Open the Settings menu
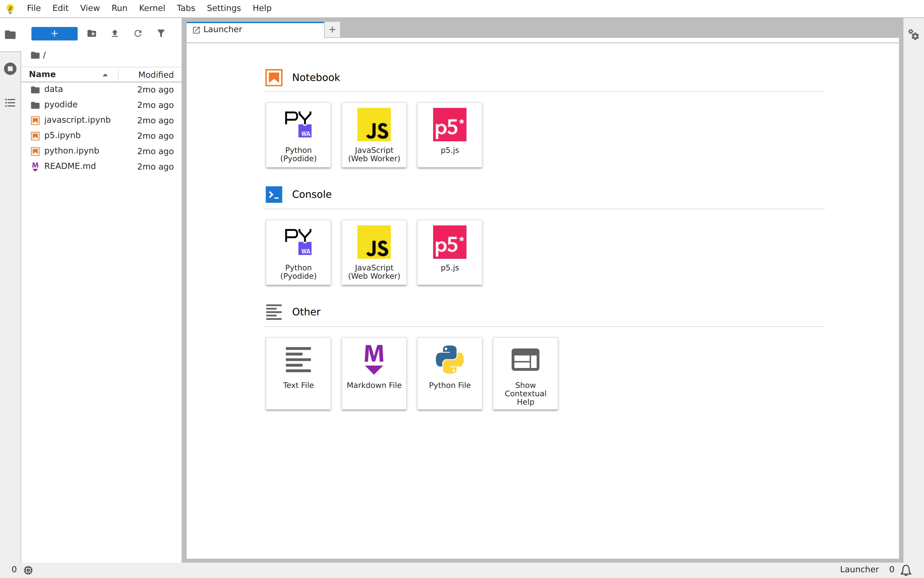Screen dimensions: 924x578 tap(223, 8)
